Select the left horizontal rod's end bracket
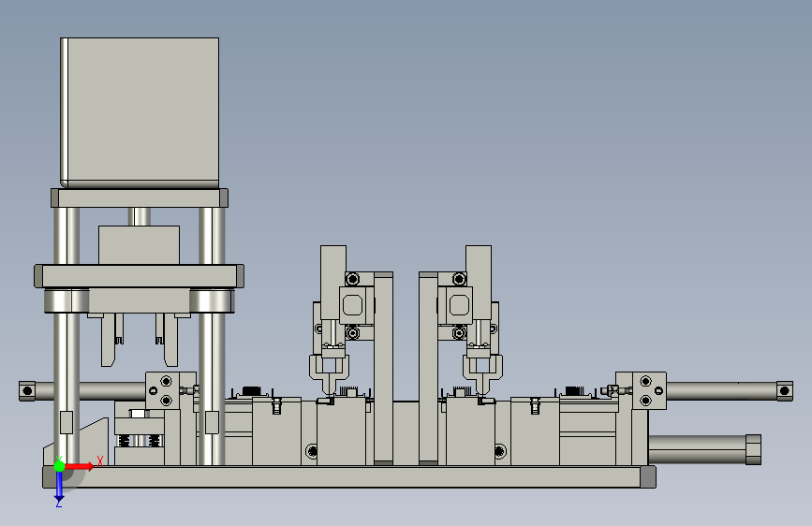 pyautogui.click(x=27, y=391)
